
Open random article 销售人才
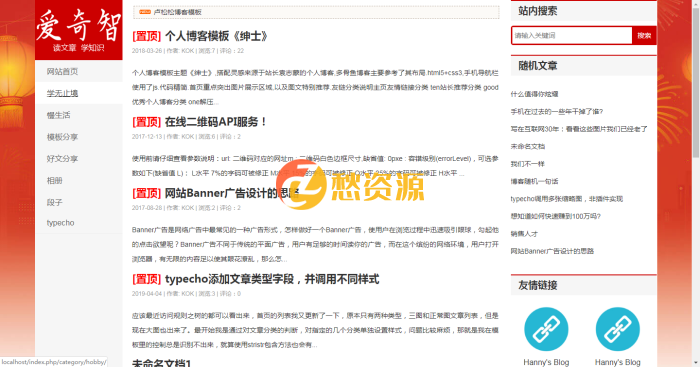(x=524, y=234)
